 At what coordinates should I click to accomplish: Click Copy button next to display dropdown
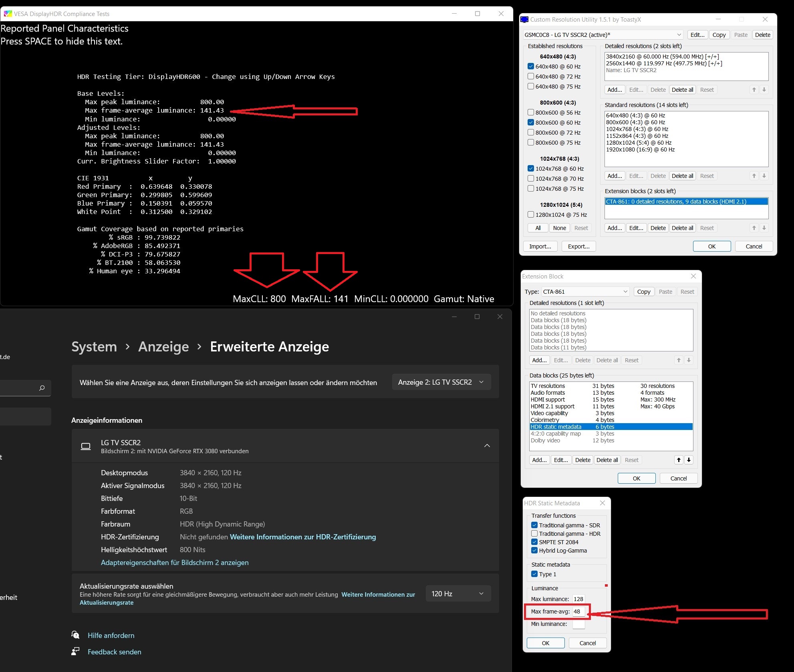click(x=719, y=35)
